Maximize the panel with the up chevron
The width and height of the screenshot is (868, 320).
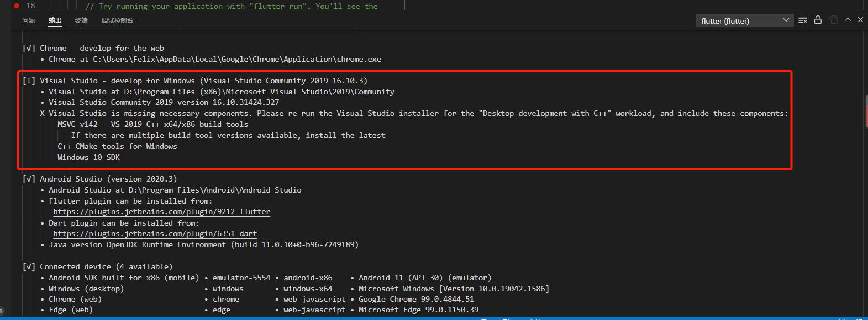pyautogui.click(x=848, y=19)
